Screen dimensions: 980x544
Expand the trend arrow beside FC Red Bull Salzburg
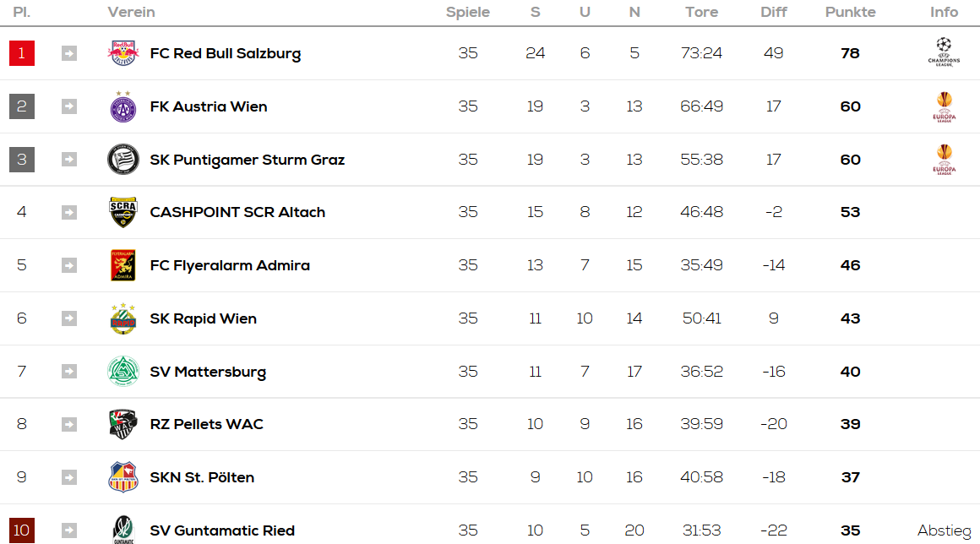68,54
